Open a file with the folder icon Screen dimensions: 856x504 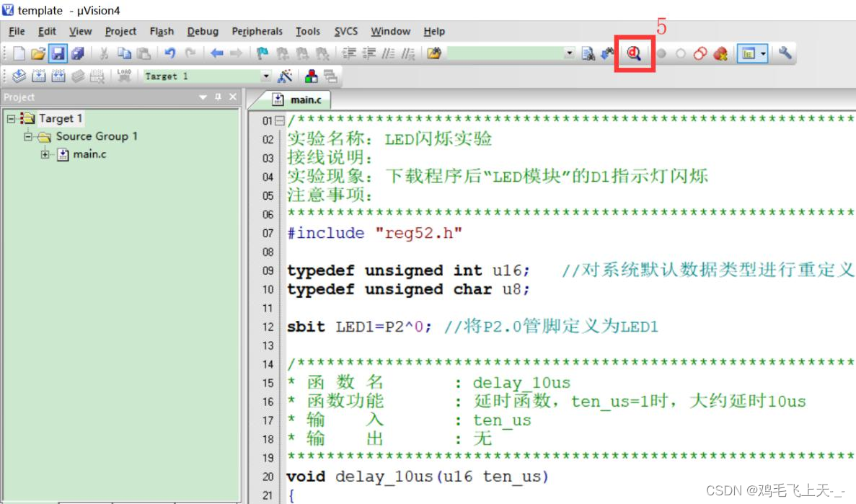coord(38,53)
